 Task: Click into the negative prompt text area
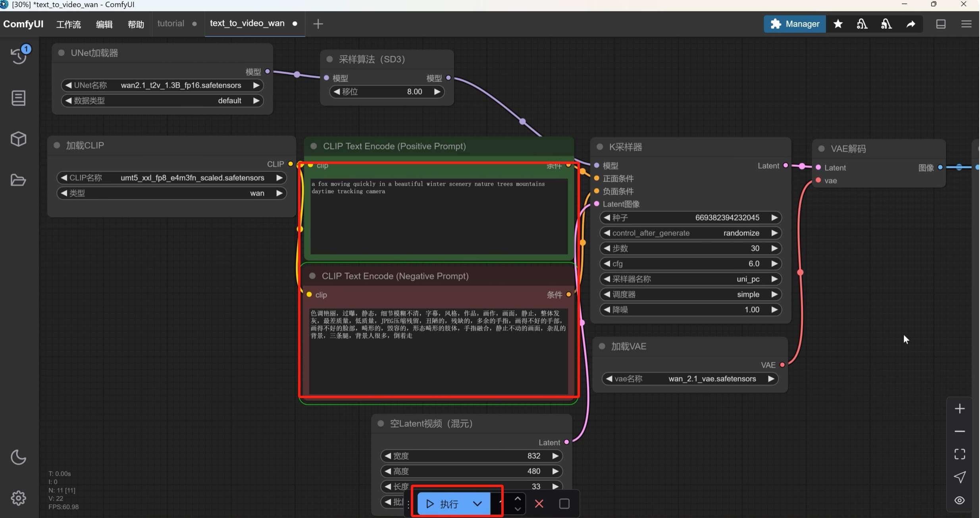pyautogui.click(x=439, y=351)
